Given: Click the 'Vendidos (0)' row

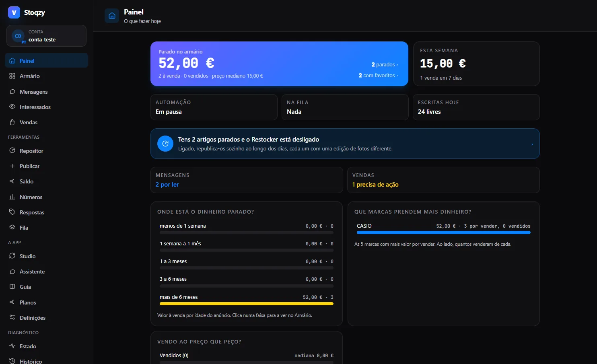Looking at the screenshot, I should click(247, 357).
